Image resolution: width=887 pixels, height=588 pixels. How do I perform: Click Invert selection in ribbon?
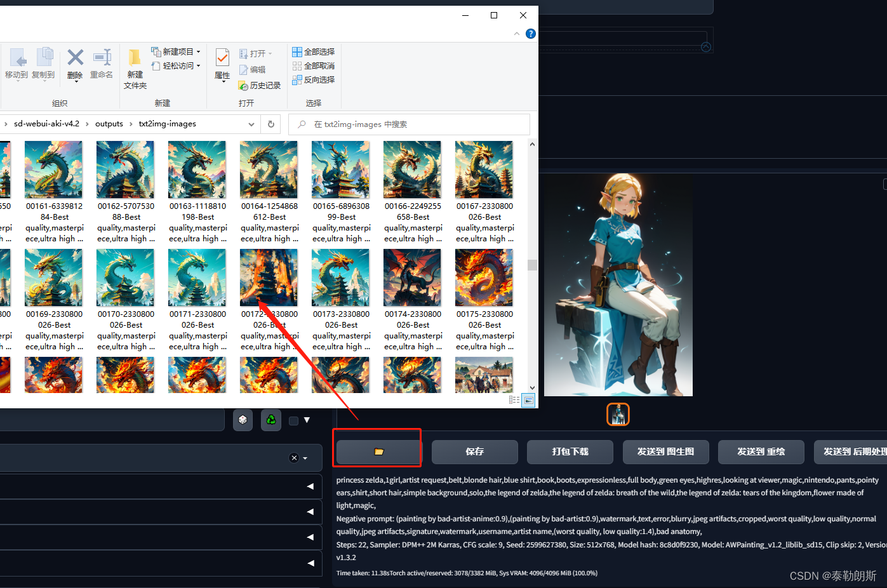[x=314, y=79]
